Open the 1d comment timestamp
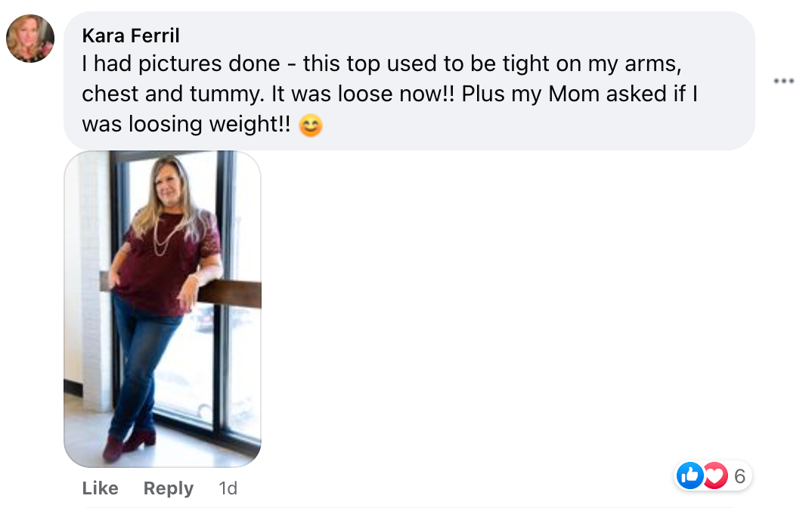The height and width of the screenshot is (508, 812). [228, 488]
